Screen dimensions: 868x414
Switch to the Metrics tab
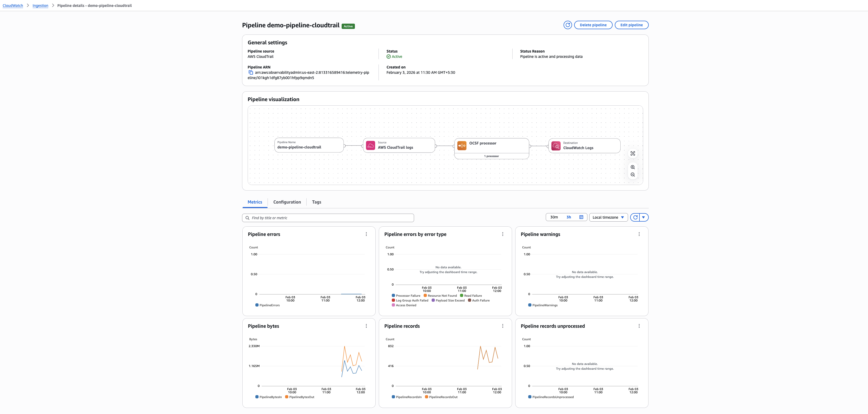(255, 202)
